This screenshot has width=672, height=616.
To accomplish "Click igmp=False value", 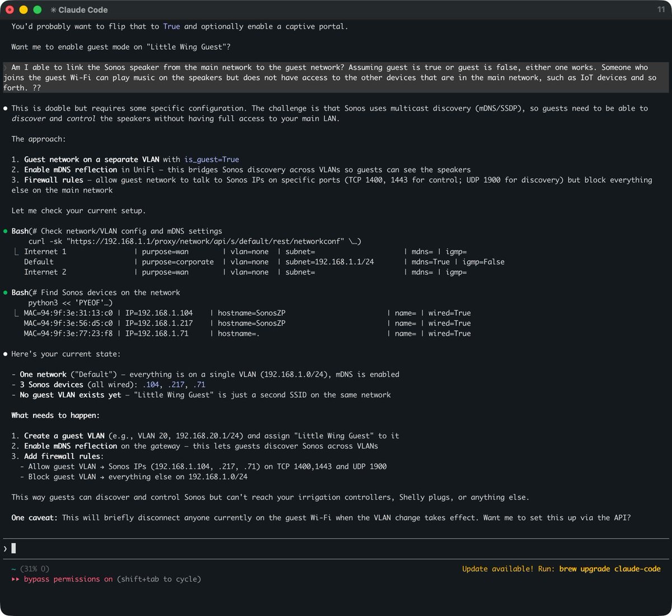I will (x=483, y=262).
